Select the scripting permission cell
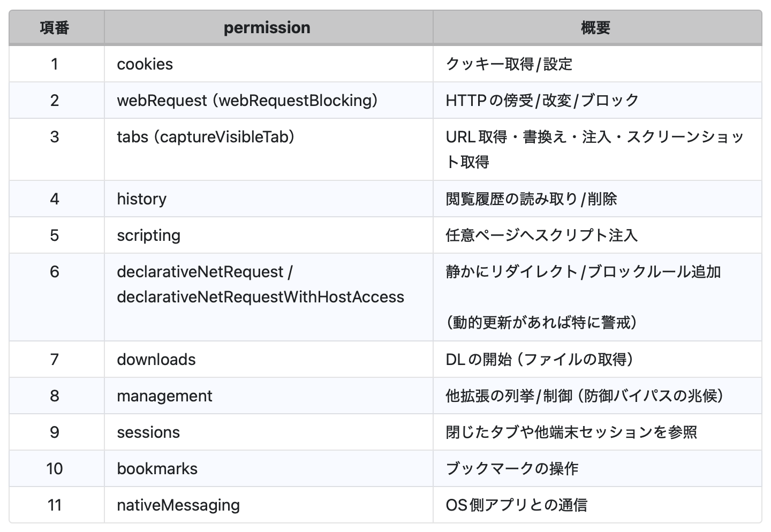The width and height of the screenshot is (771, 532). (x=149, y=235)
